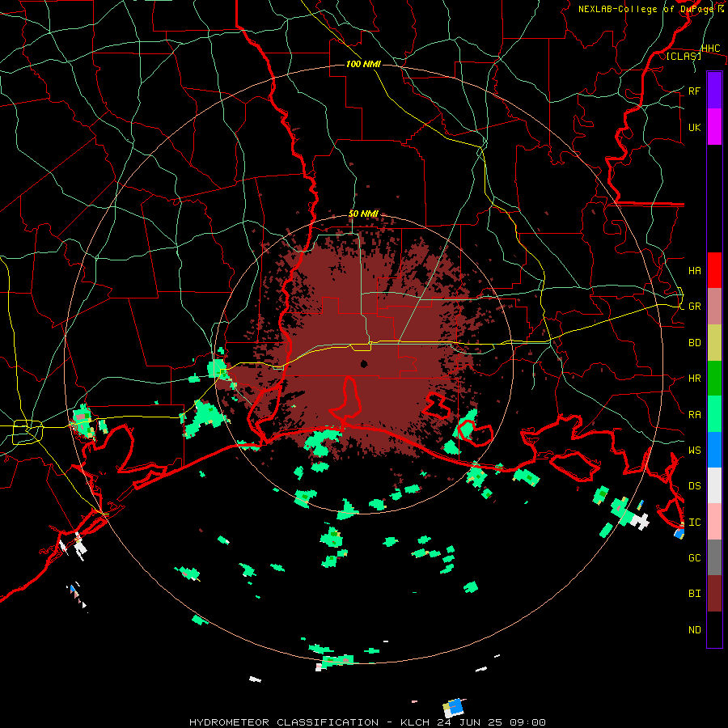Image resolution: width=728 pixels, height=728 pixels.
Task: Click the magenta UK color swatch
Action: (x=714, y=127)
